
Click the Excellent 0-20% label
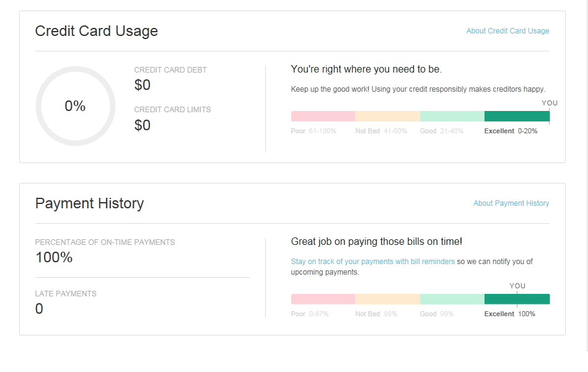pos(511,131)
